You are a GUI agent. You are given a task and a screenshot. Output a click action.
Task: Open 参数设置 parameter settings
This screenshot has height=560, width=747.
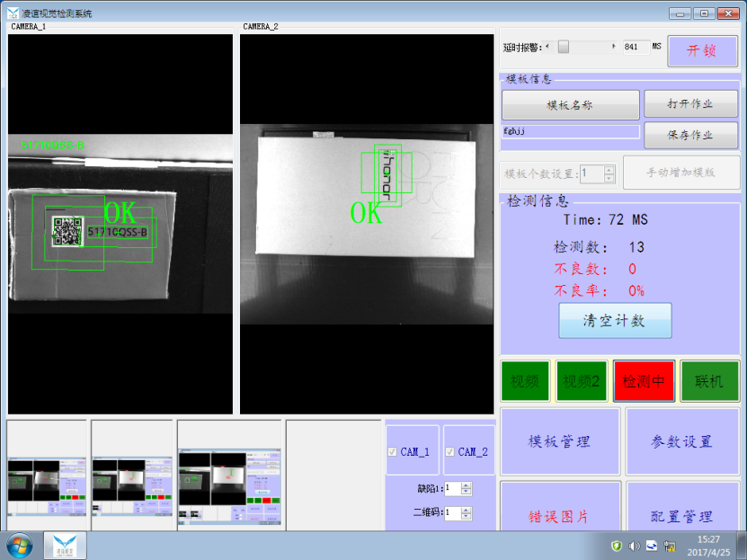coord(681,441)
